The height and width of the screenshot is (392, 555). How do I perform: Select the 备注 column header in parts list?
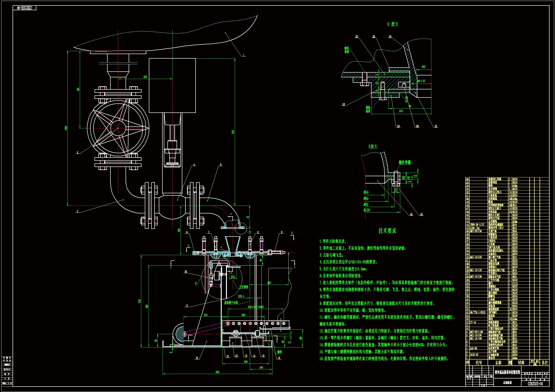pyautogui.click(x=545, y=363)
